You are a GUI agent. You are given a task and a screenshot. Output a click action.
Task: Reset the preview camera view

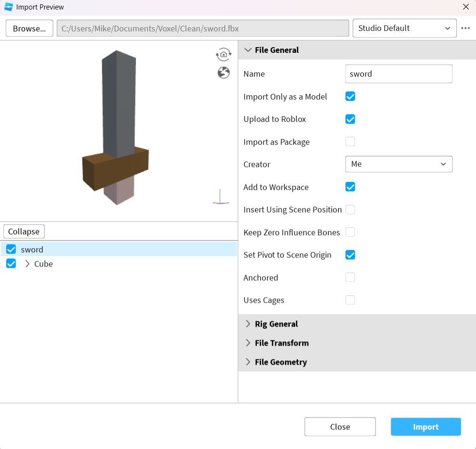[x=223, y=54]
